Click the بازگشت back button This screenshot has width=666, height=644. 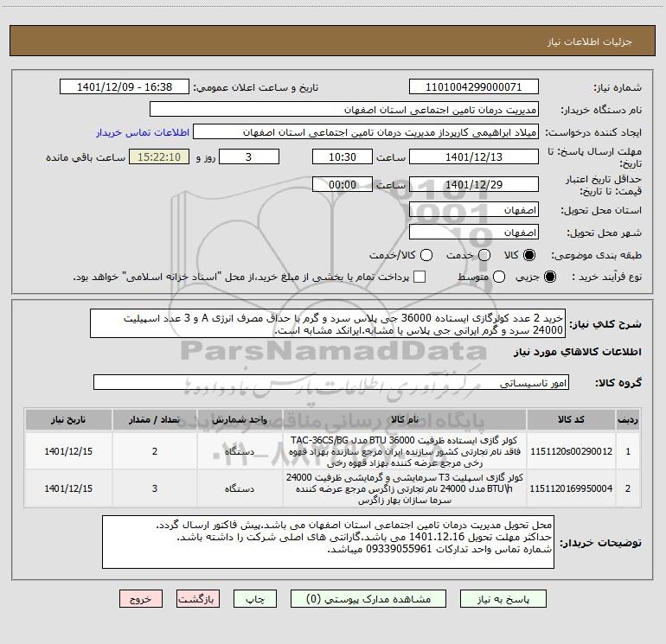coord(198,598)
